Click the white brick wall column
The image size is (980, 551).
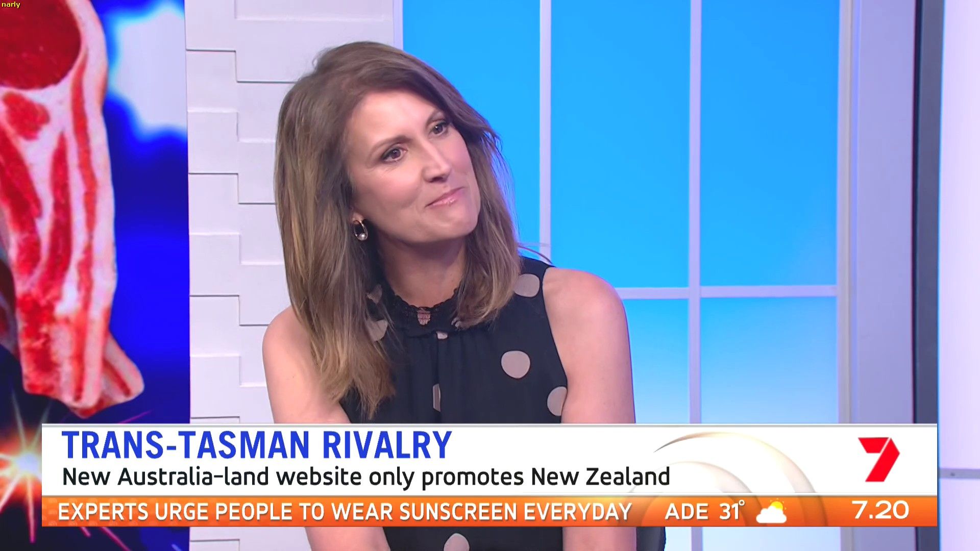[235, 214]
